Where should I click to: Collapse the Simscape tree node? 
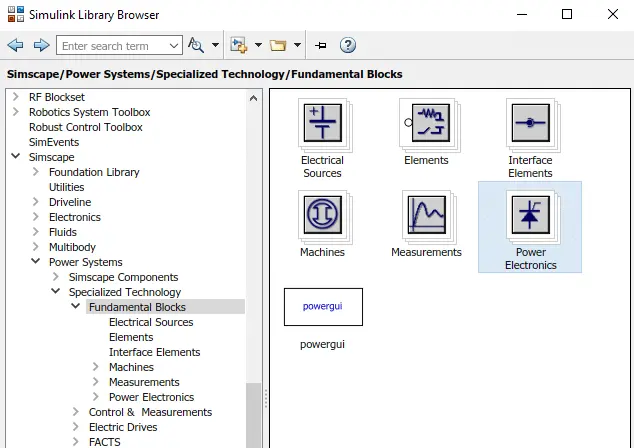[15, 157]
